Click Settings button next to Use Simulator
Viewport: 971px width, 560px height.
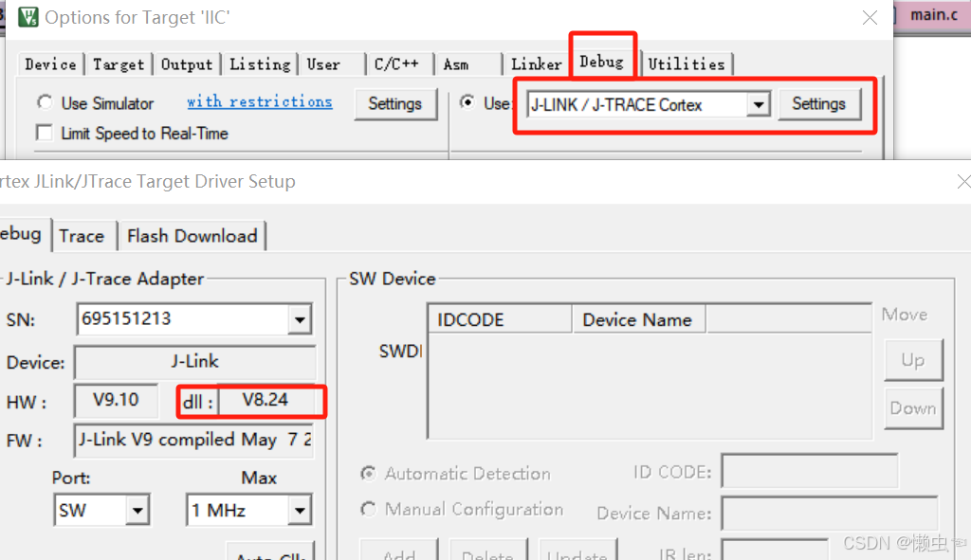(x=395, y=104)
